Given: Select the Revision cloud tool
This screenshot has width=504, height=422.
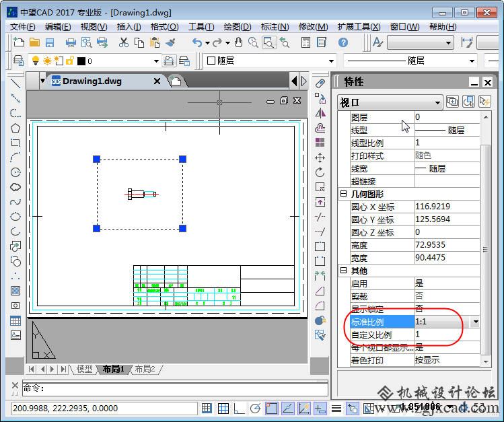Looking at the screenshot, I should pos(15,187).
